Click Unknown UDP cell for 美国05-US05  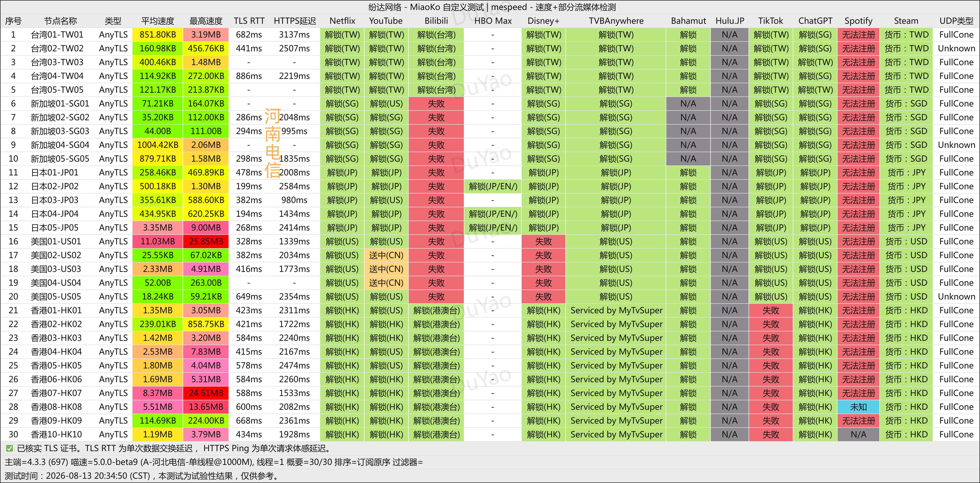pos(956,297)
